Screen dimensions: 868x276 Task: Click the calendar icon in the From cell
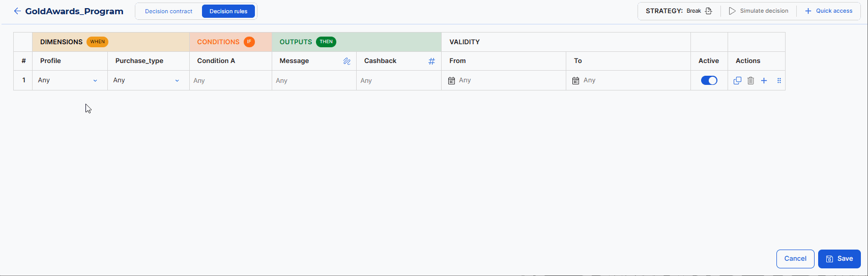coord(451,80)
